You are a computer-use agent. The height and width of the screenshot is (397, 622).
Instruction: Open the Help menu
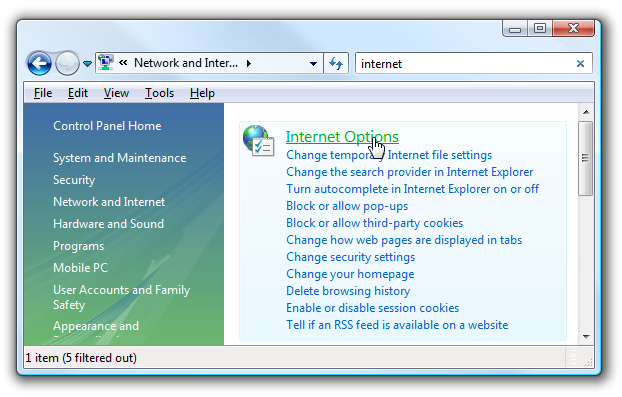pos(202,93)
